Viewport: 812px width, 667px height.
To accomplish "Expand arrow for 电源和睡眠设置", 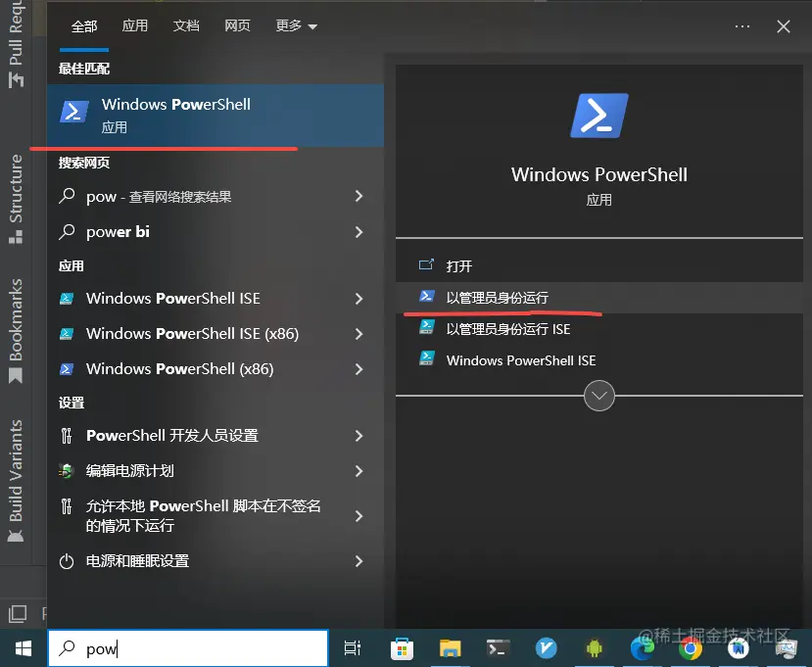I will click(x=358, y=561).
